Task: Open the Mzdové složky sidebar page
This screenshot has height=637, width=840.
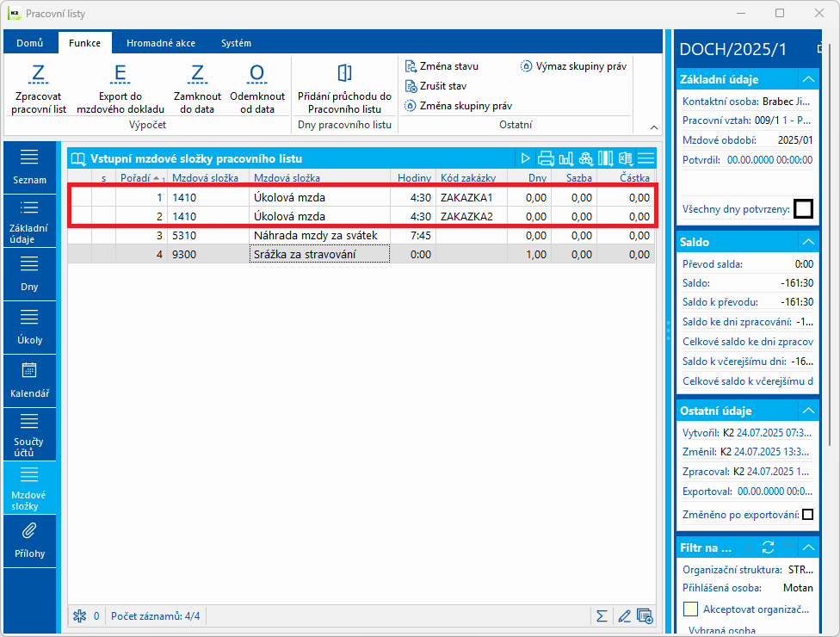Action: point(29,487)
